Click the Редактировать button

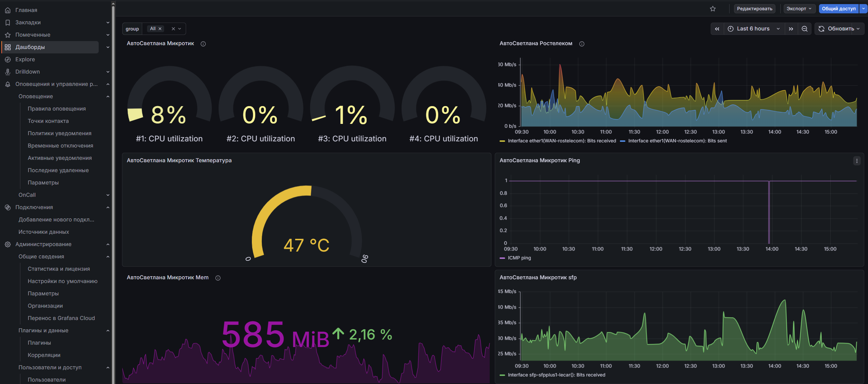point(755,9)
